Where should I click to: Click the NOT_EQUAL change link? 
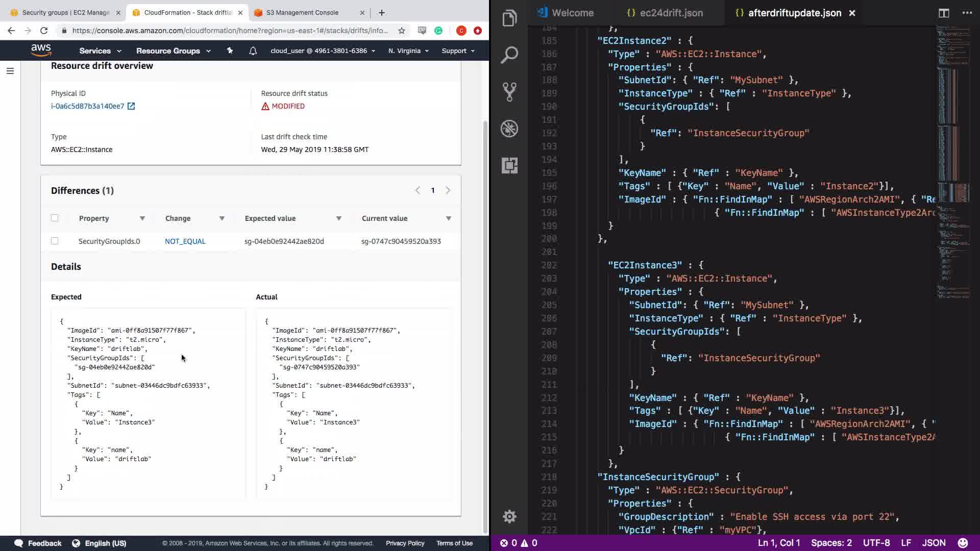click(185, 241)
